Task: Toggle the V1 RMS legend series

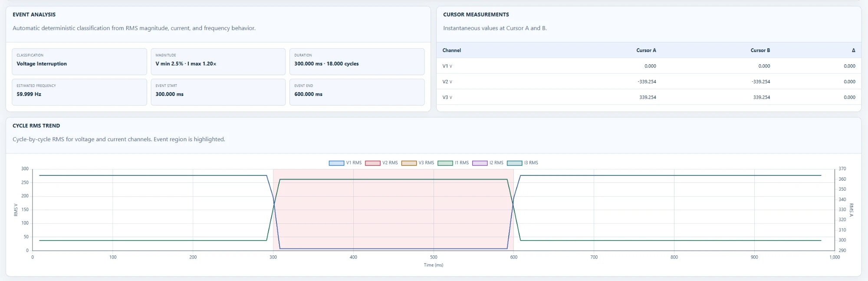Action: pyautogui.click(x=345, y=163)
